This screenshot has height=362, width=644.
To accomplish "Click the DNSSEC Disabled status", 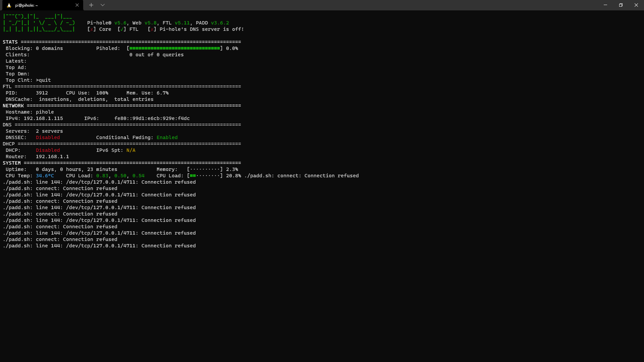I will coord(48,138).
